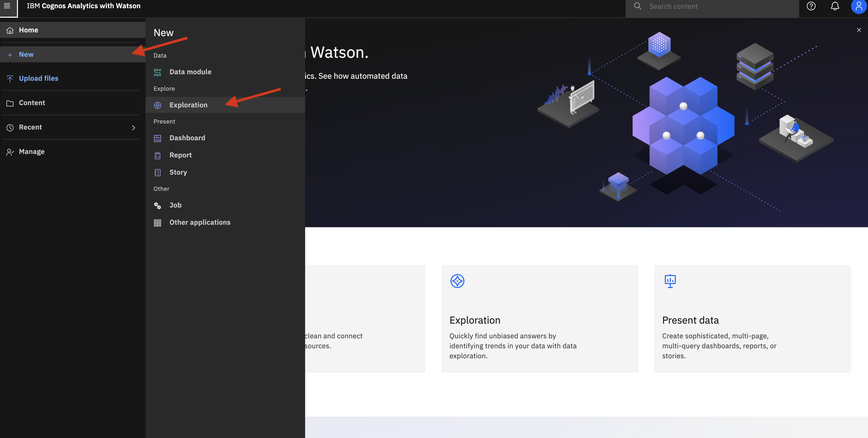Click the New panel heading

(x=164, y=33)
